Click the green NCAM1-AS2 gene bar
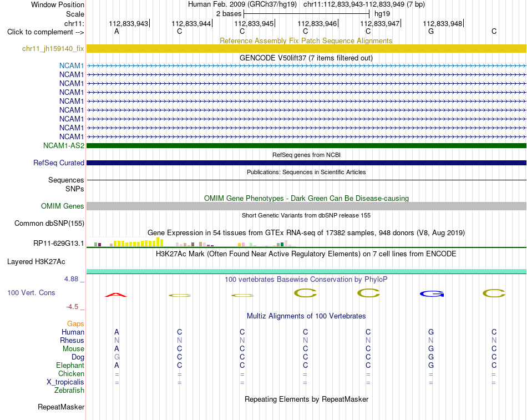Screen dimensions: 527x420 coord(306,145)
